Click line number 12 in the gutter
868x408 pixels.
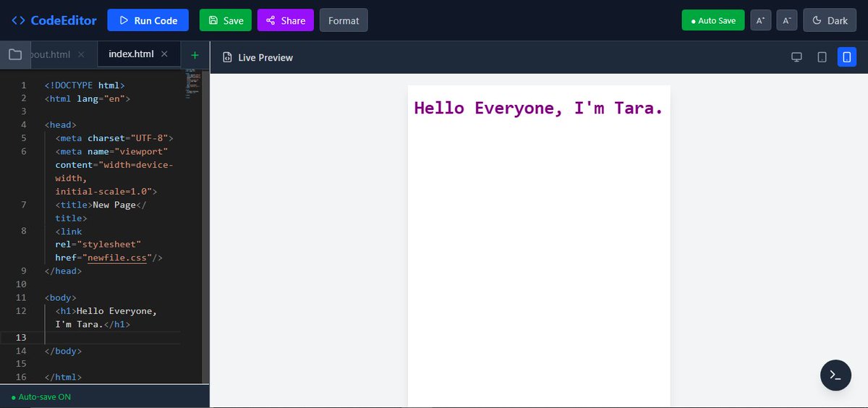pos(21,310)
